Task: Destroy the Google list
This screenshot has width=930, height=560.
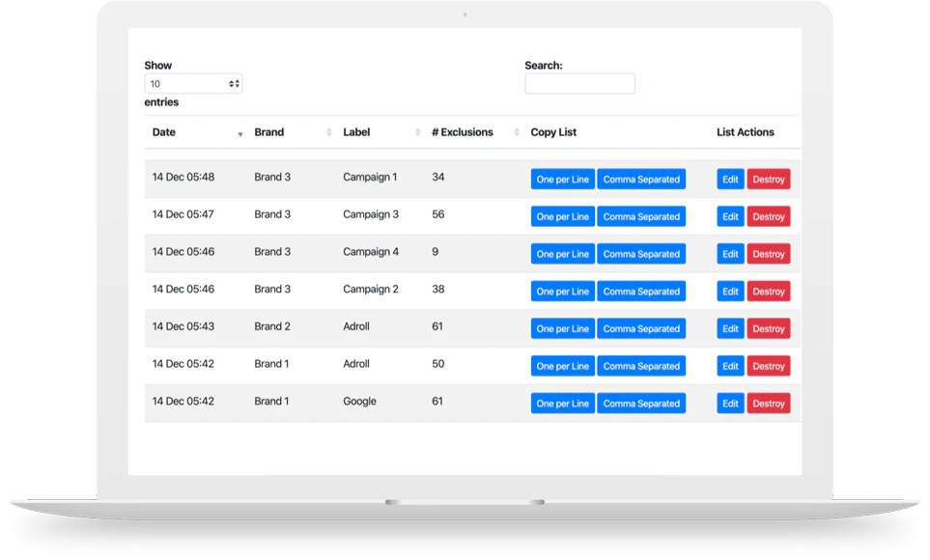Action: [x=768, y=404]
